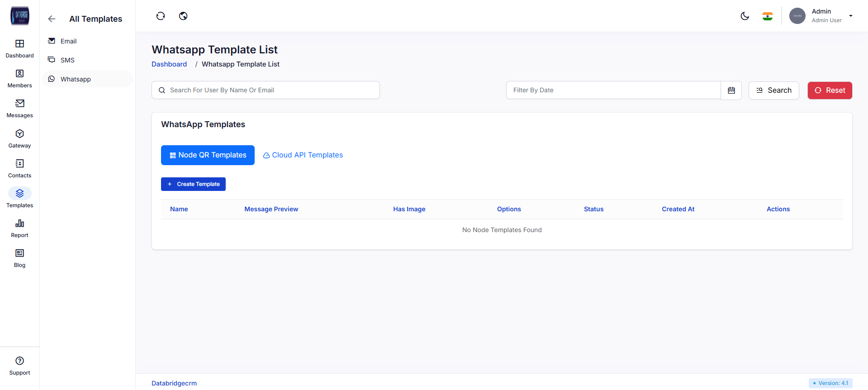Toggle dark mode moon icon

[745, 16]
